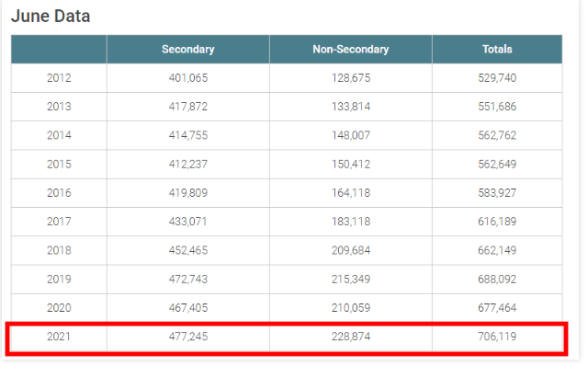Select Secondary value 412,237
This screenshot has width=588, height=366.
(x=188, y=164)
